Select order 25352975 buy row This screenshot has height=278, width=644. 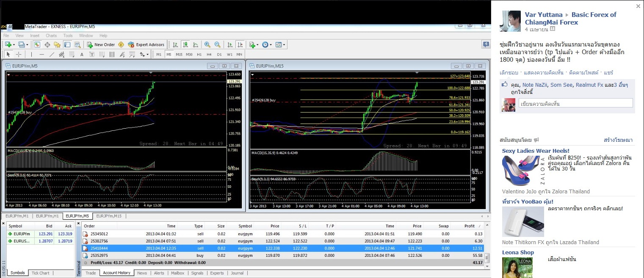pyautogui.click(x=284, y=255)
